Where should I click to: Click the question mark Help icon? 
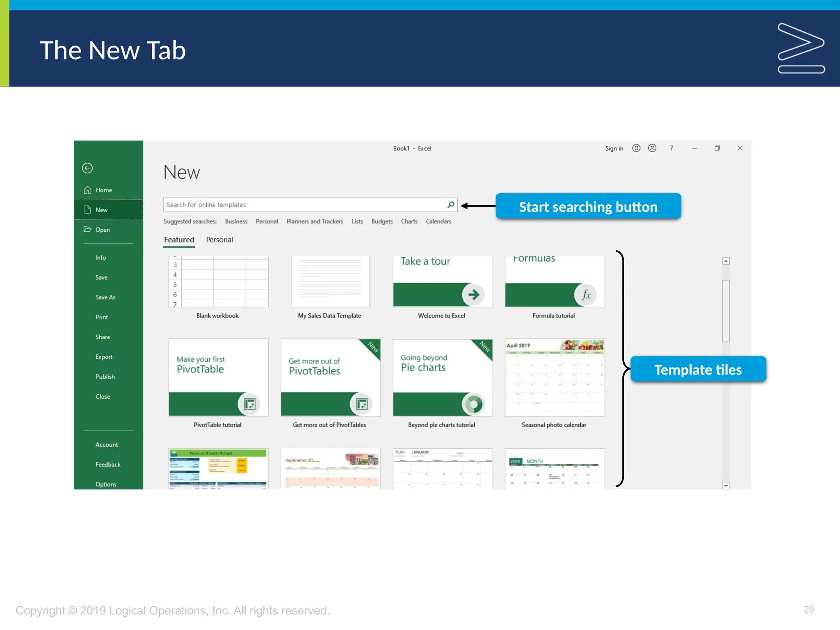pos(671,148)
